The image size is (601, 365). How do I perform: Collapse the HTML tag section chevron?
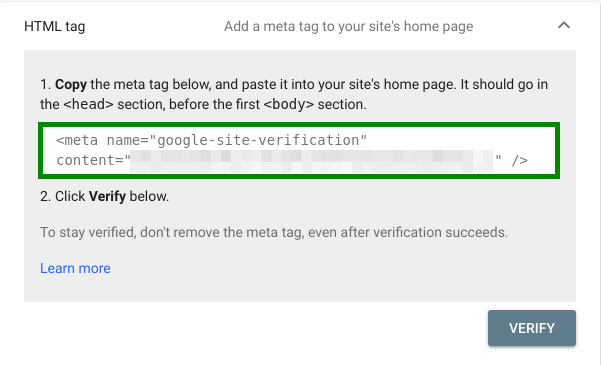click(x=564, y=26)
